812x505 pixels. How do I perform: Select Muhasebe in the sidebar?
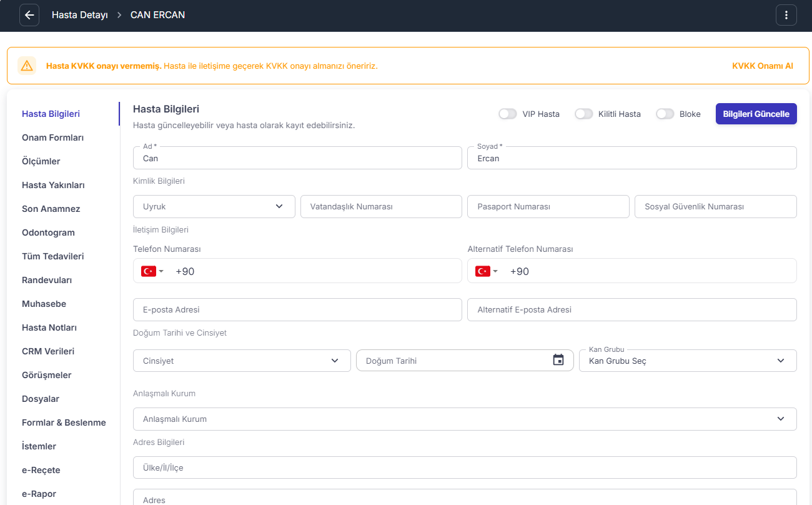44,304
